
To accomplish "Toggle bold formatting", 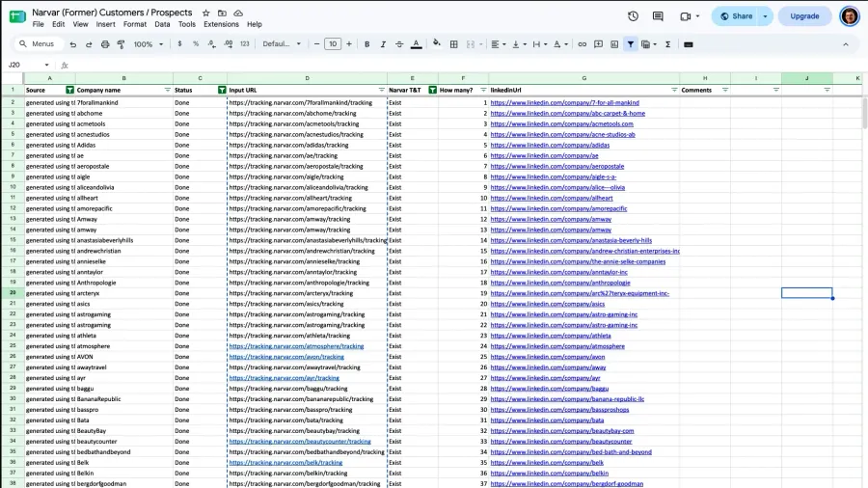I will (x=366, y=44).
